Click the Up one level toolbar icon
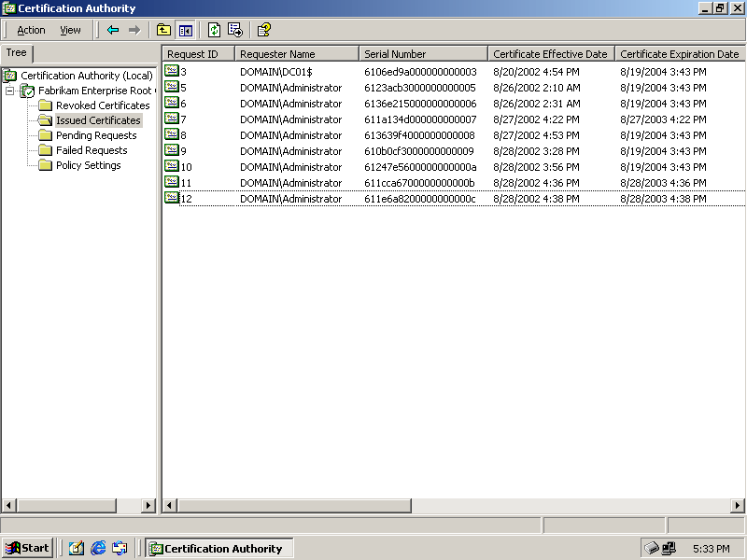Screen dimensions: 747x560 tap(164, 30)
